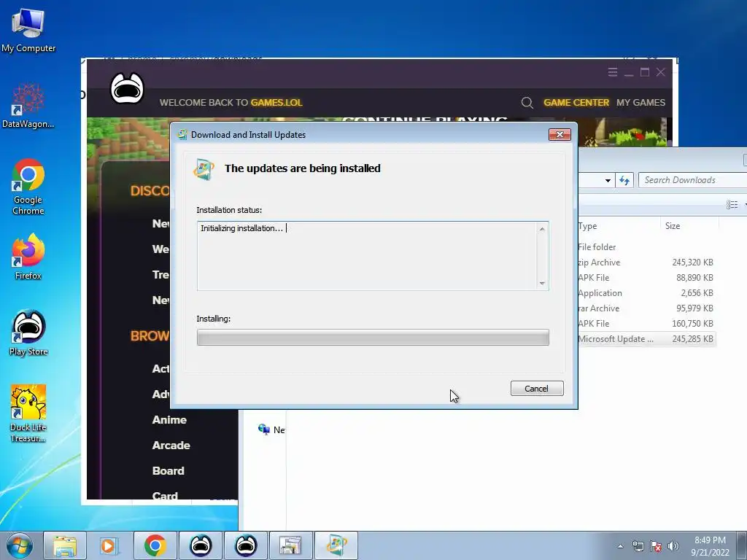
Task: Click the Windows Update icon beside the heading
Action: pos(204,169)
